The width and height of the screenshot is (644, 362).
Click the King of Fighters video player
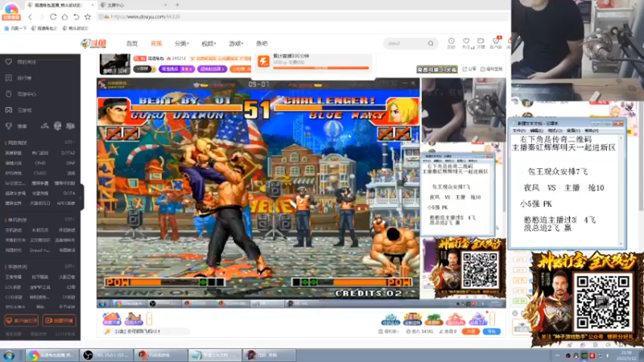tap(258, 188)
